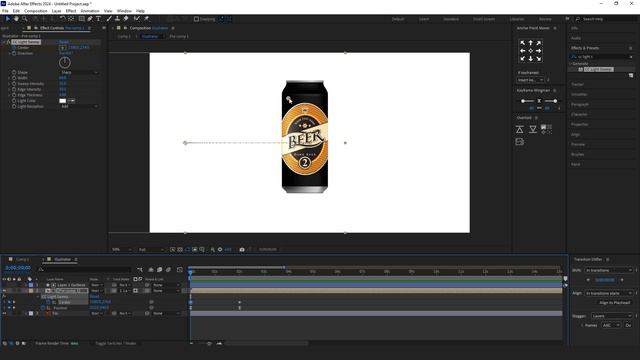Click Reset link for CC Light Sweep
This screenshot has width=640, height=360.
coord(64,42)
